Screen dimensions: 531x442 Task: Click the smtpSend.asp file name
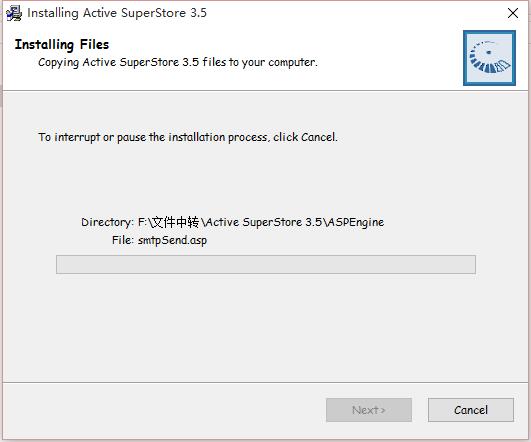[172, 240]
